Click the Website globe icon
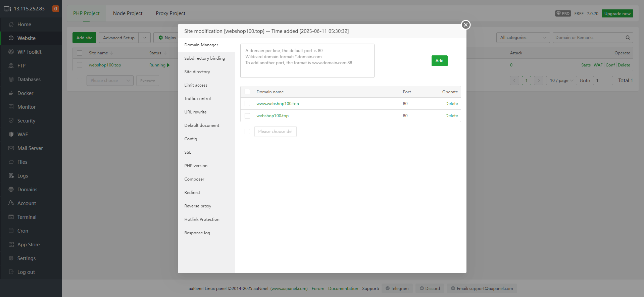Viewport: 644px width, 297px height. (11, 38)
